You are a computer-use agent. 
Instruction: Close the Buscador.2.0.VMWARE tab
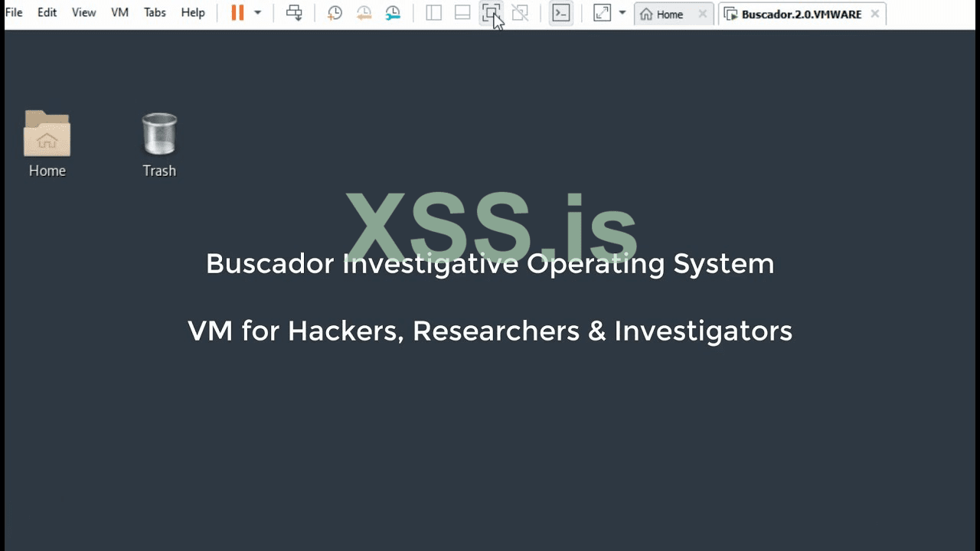875,15
